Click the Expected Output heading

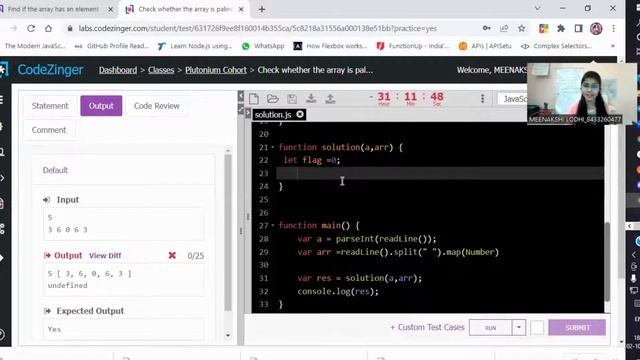pyautogui.click(x=90, y=311)
